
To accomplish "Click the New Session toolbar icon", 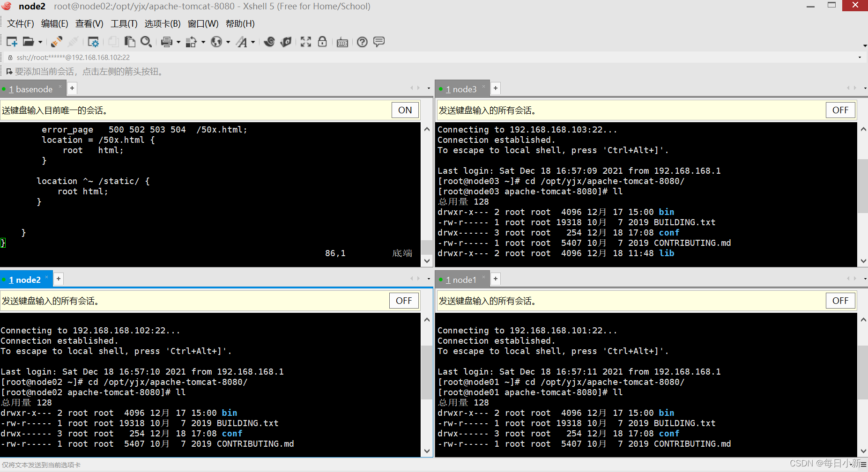I will 12,42.
